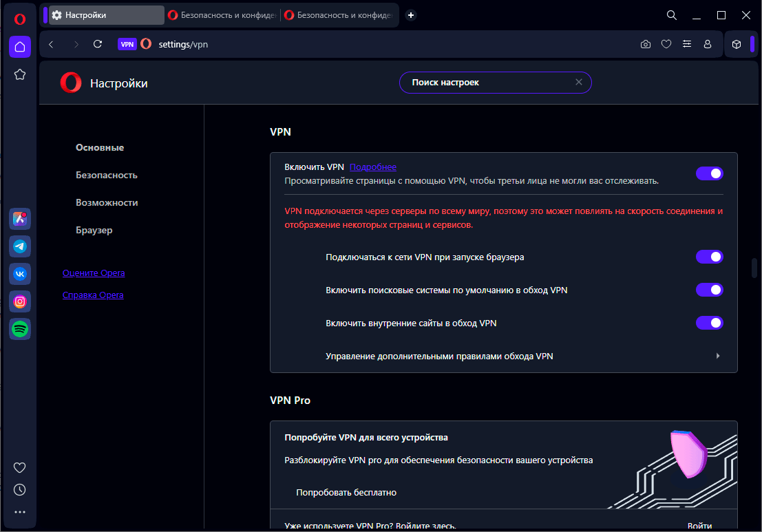Take a snapshot with camera icon
Screen dimensions: 762x532
tap(646, 44)
